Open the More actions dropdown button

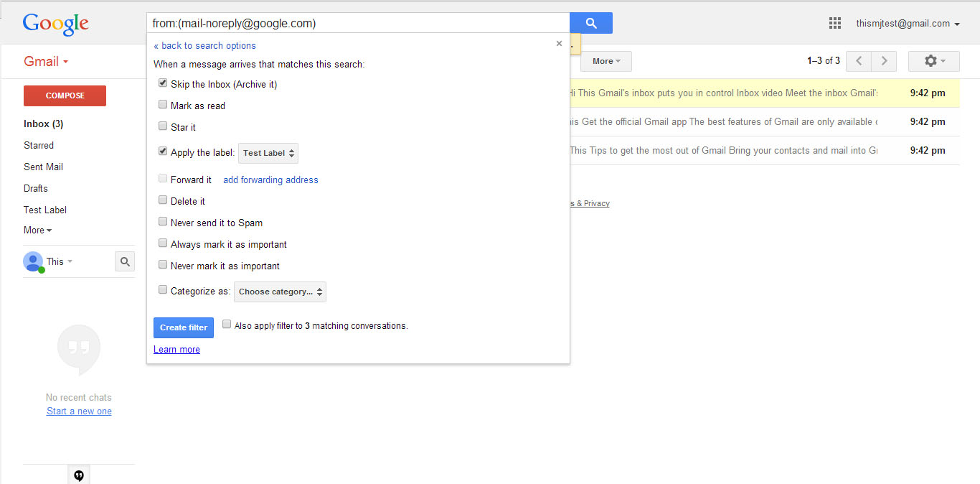pos(606,61)
